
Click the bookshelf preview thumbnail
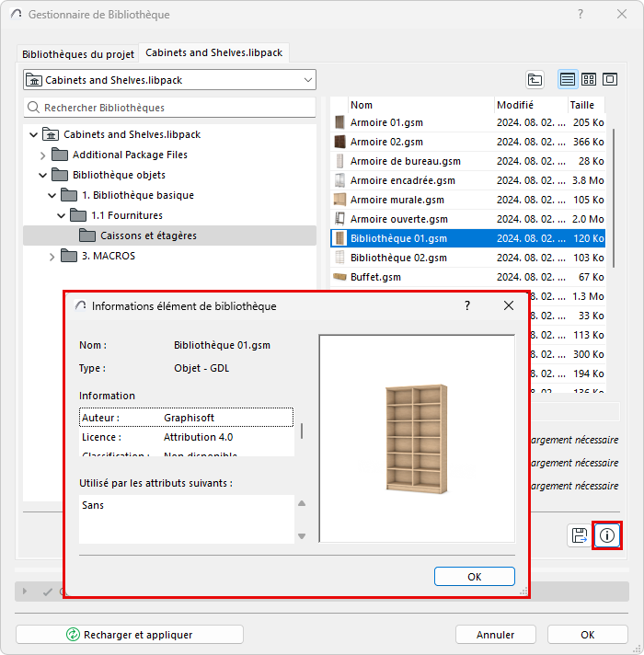pos(417,439)
